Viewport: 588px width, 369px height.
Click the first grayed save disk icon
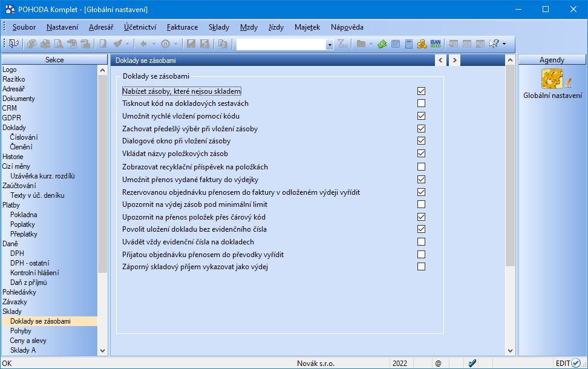(191, 44)
